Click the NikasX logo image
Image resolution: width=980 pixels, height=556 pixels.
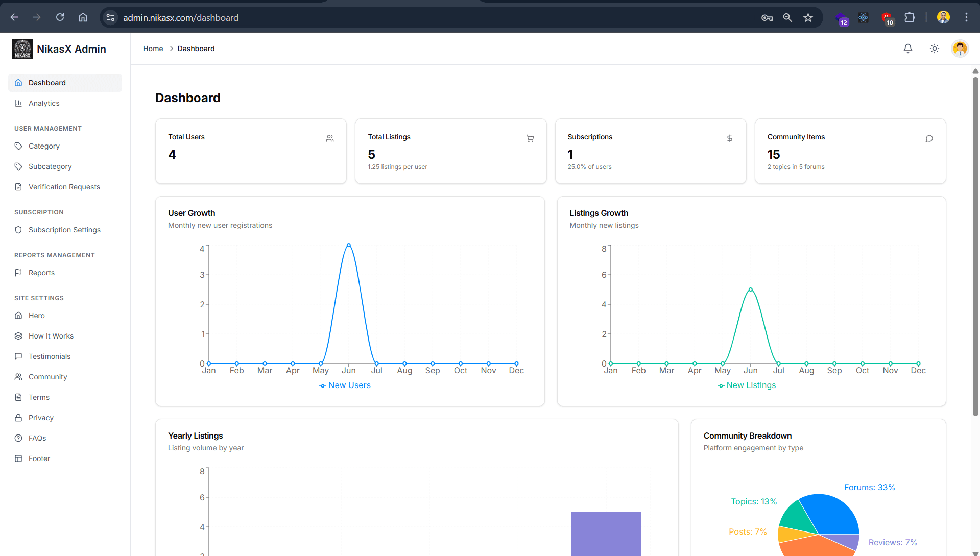(x=22, y=49)
